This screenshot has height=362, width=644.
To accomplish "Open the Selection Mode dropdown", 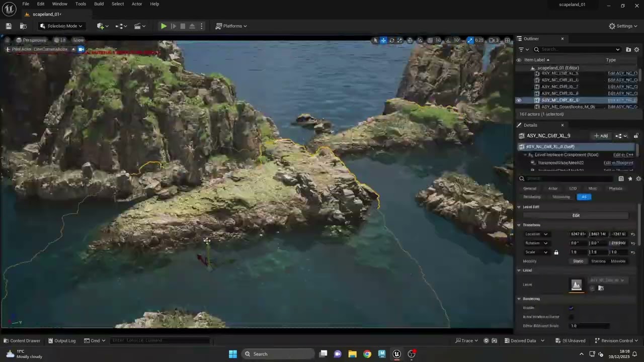I will pos(61,26).
